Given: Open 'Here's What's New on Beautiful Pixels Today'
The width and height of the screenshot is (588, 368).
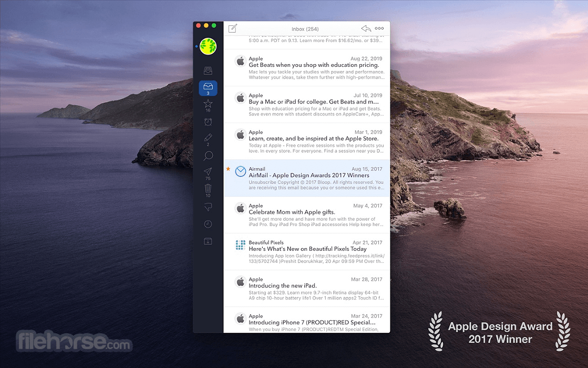Looking at the screenshot, I should click(x=307, y=252).
